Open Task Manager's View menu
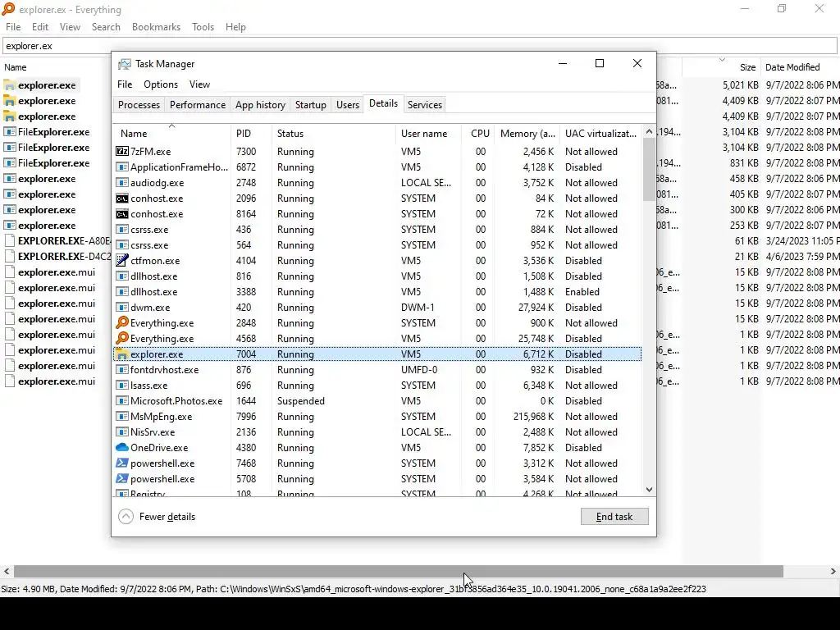Image resolution: width=840 pixels, height=630 pixels. coord(199,84)
